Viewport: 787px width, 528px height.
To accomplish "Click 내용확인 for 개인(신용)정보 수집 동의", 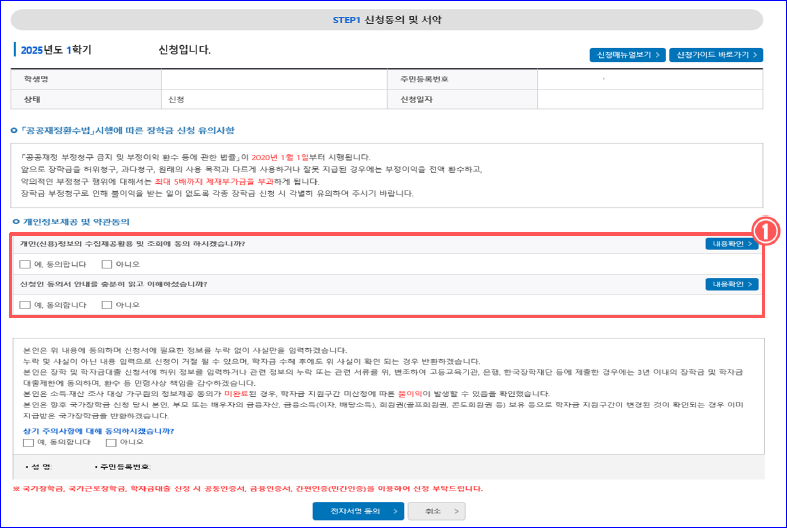I will point(732,243).
